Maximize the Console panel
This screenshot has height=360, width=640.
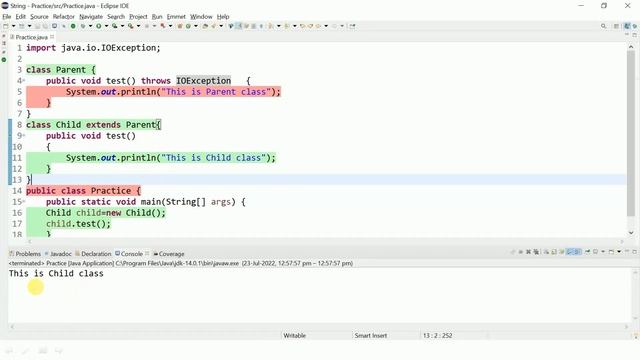coord(635,252)
